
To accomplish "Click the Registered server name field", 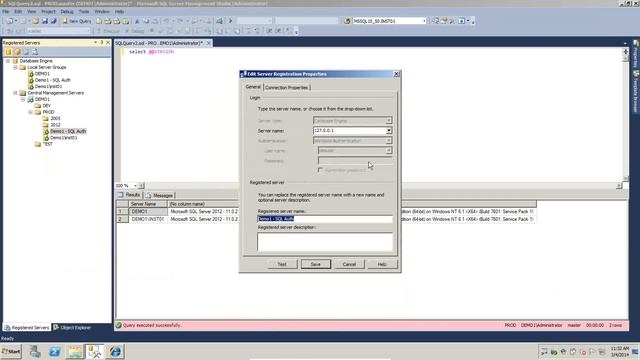I will click(325, 219).
